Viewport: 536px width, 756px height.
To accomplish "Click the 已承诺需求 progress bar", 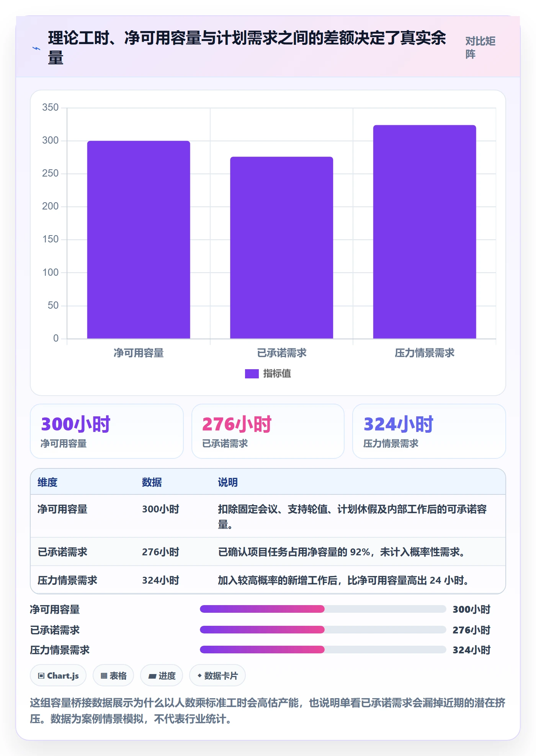I will point(323,630).
